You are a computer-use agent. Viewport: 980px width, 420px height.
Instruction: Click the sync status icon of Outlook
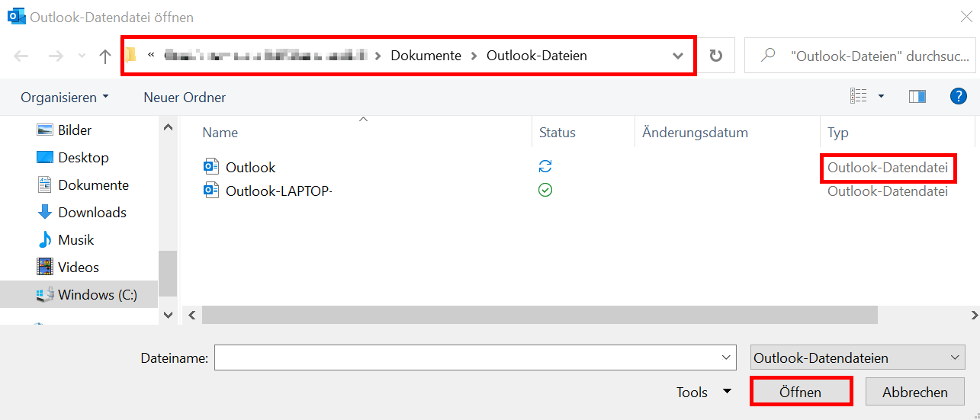coord(545,166)
